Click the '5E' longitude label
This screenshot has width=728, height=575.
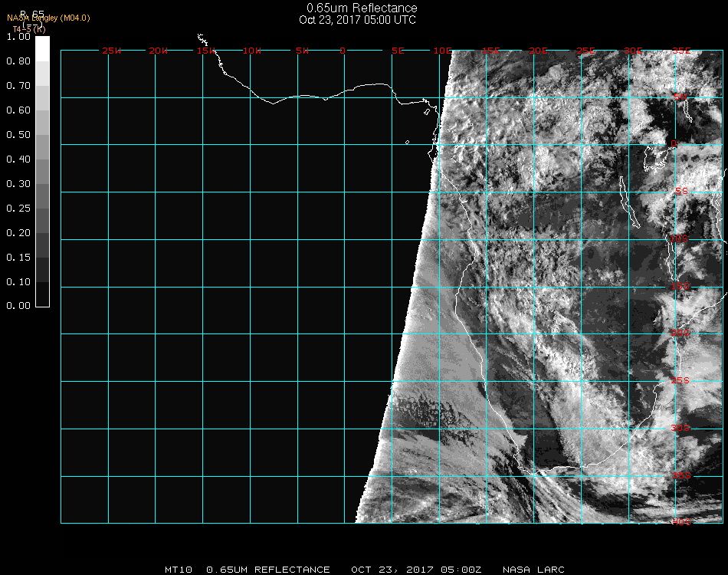tap(398, 51)
